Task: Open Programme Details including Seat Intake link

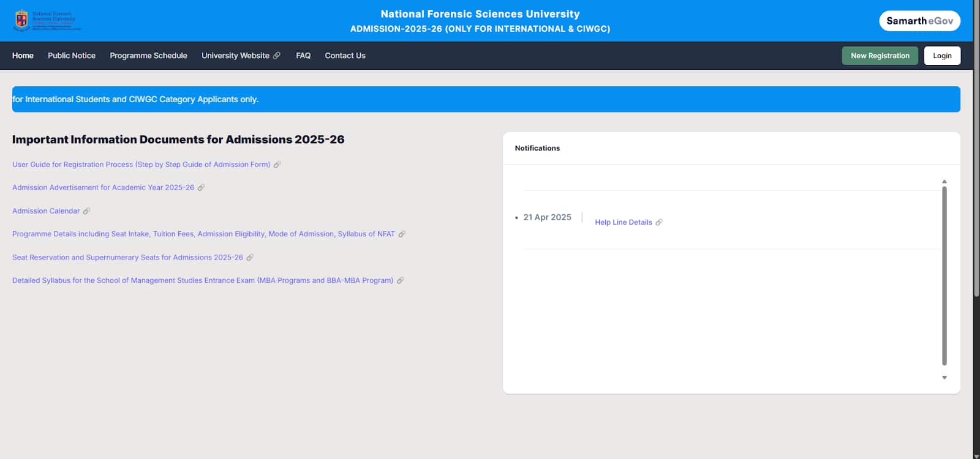Action: coord(203,234)
